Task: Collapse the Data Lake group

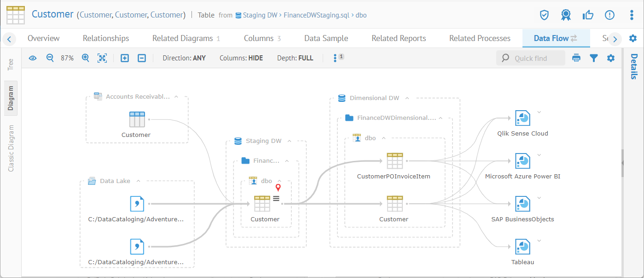Action: click(x=139, y=181)
